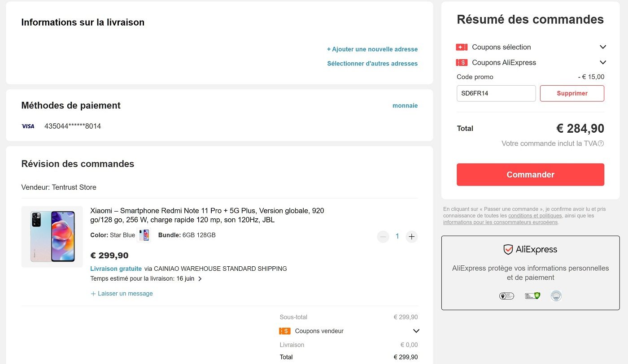Click the promo code input field
The height and width of the screenshot is (364, 628).
pos(496,93)
